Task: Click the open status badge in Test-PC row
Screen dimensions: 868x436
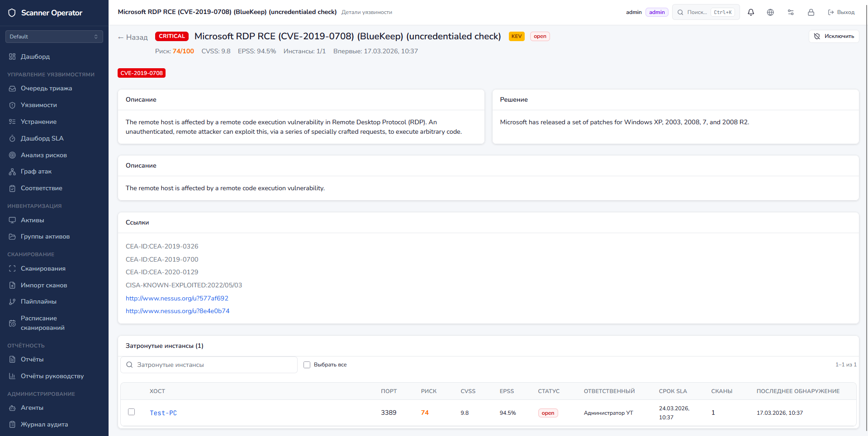Action: [548, 413]
